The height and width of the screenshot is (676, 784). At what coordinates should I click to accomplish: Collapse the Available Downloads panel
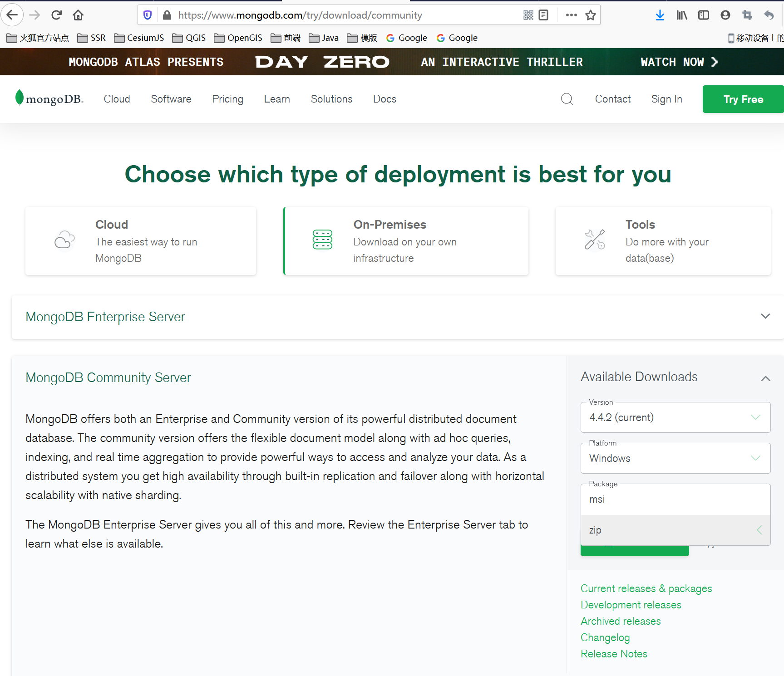tap(765, 378)
